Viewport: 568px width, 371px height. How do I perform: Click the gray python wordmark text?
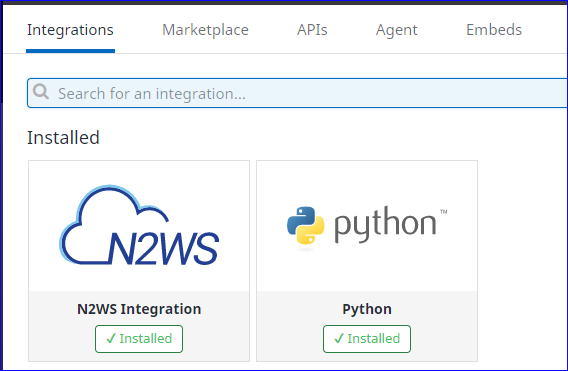click(385, 224)
